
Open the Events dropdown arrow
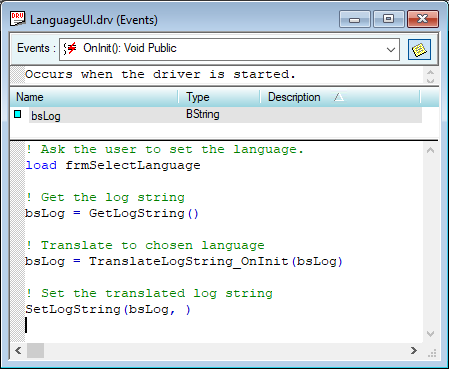pos(391,50)
